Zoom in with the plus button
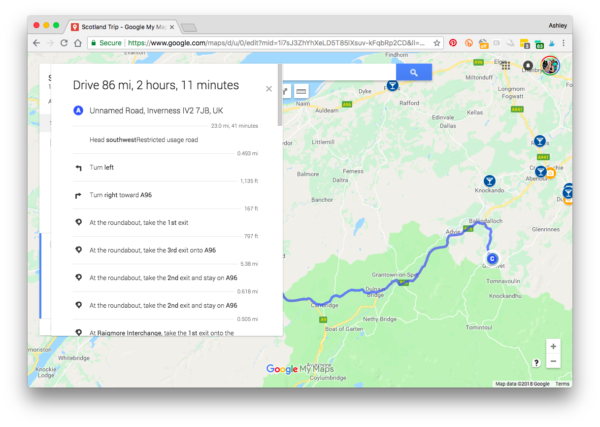The height and width of the screenshot is (427, 600). click(x=553, y=346)
